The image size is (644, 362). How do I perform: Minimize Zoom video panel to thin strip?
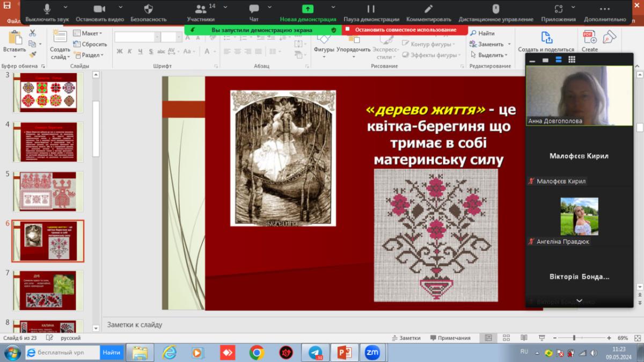(x=532, y=60)
